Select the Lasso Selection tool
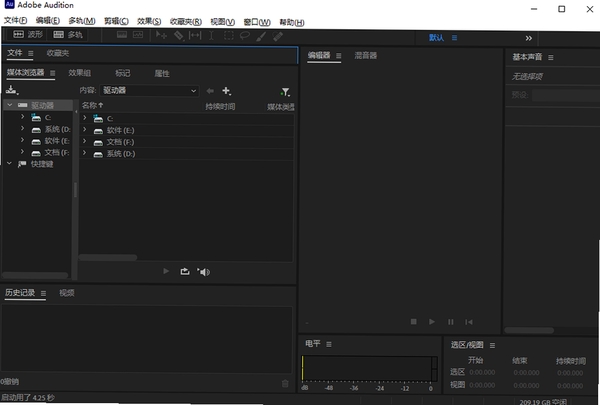This screenshot has width=600, height=405. click(x=245, y=36)
